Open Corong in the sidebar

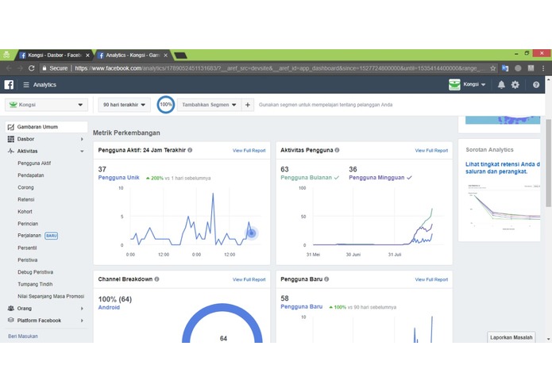25,187
